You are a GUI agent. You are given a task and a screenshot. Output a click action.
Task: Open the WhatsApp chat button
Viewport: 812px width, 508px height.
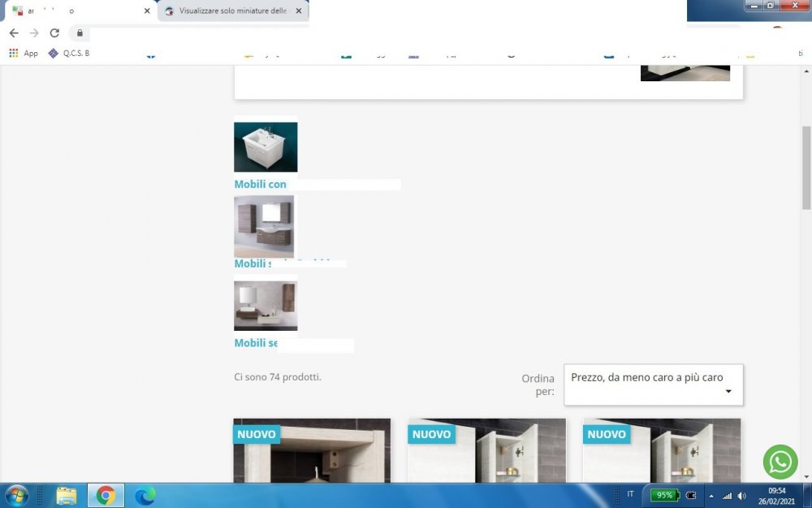(780, 462)
